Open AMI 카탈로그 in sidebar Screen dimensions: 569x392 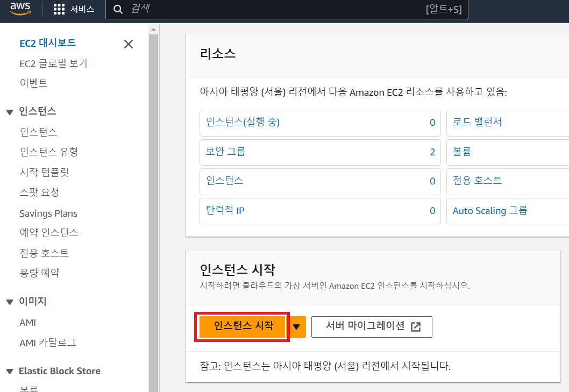click(47, 343)
